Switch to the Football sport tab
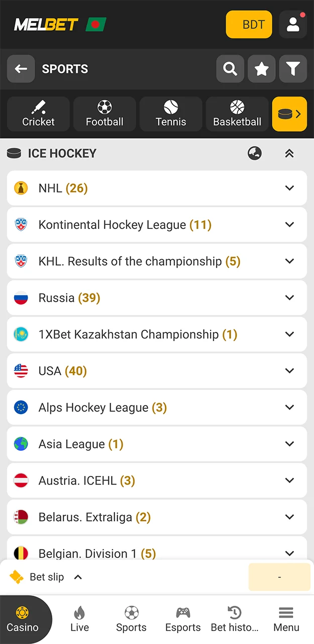The width and height of the screenshot is (314, 644). pos(104,114)
